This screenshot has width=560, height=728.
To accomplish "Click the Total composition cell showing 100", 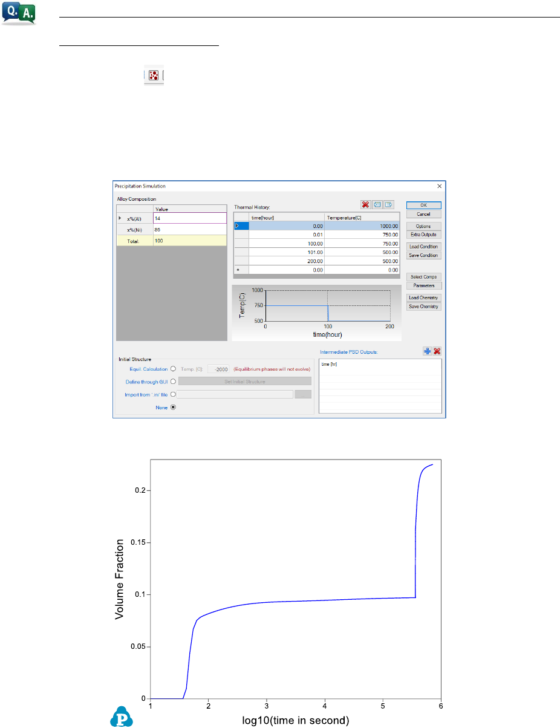I will 189,241.
